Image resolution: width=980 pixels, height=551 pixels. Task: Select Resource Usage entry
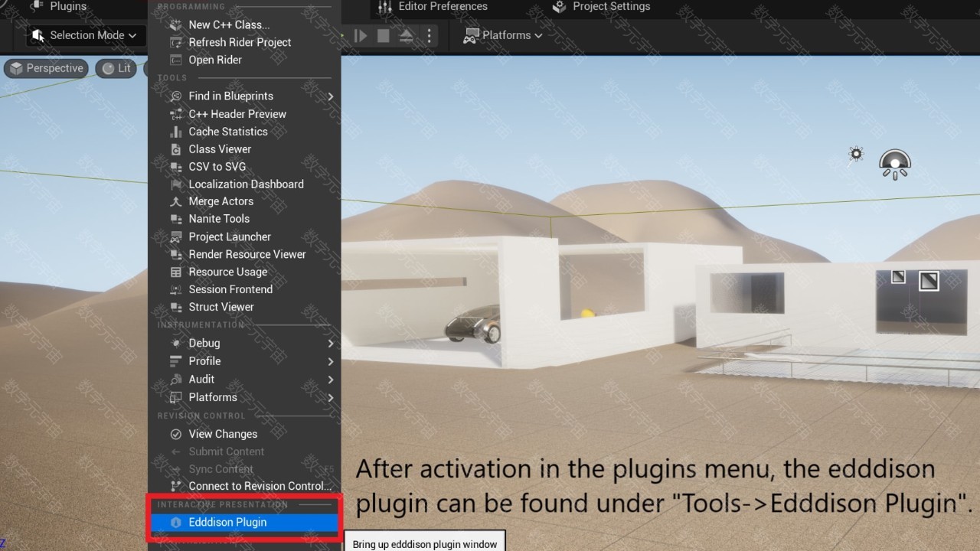(x=243, y=272)
